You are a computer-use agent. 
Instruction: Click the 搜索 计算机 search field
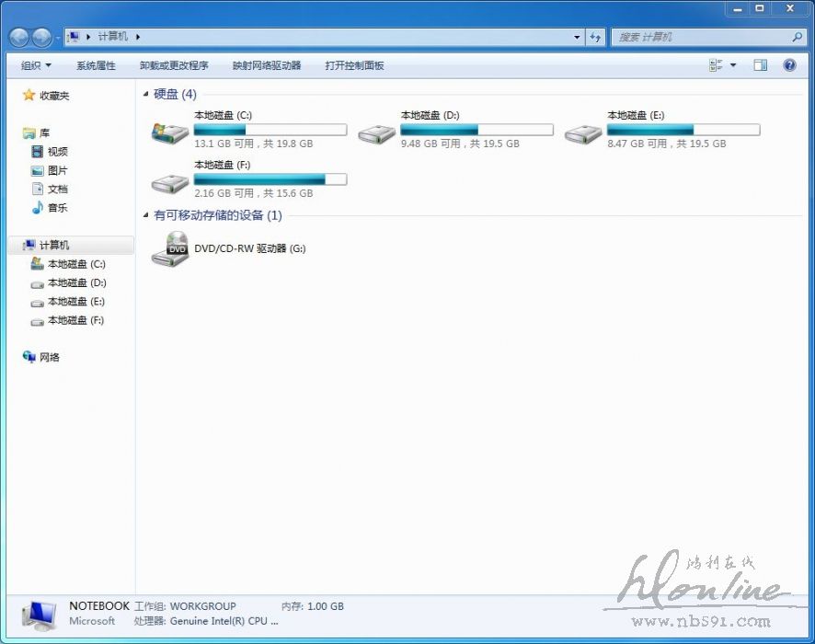701,37
